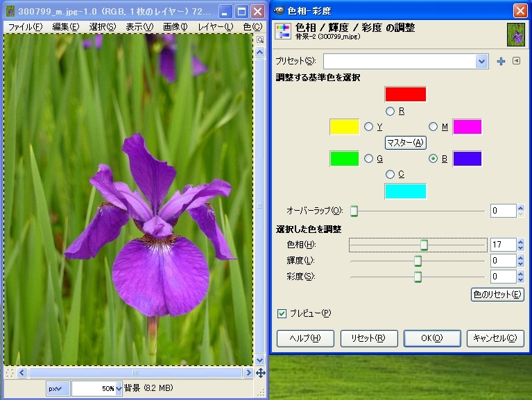
Task: Click the cyan color swatch
Action: (406, 191)
